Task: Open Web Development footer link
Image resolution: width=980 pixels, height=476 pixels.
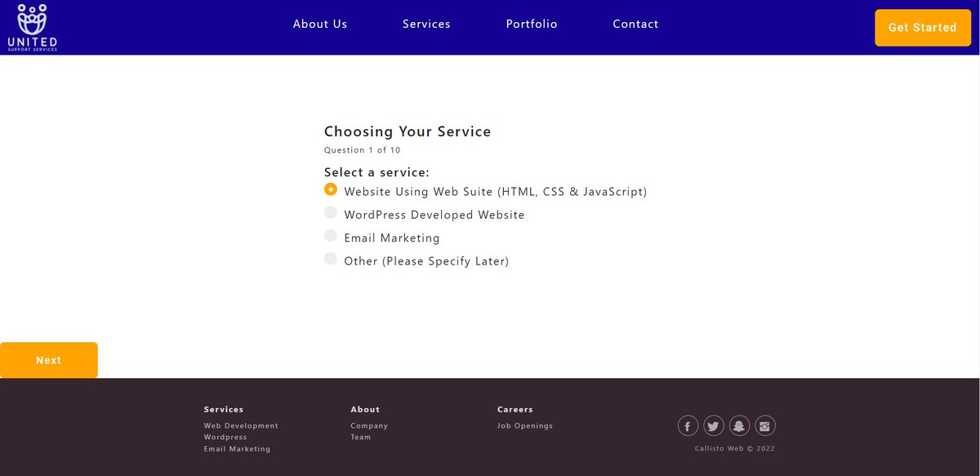Action: coord(241,425)
